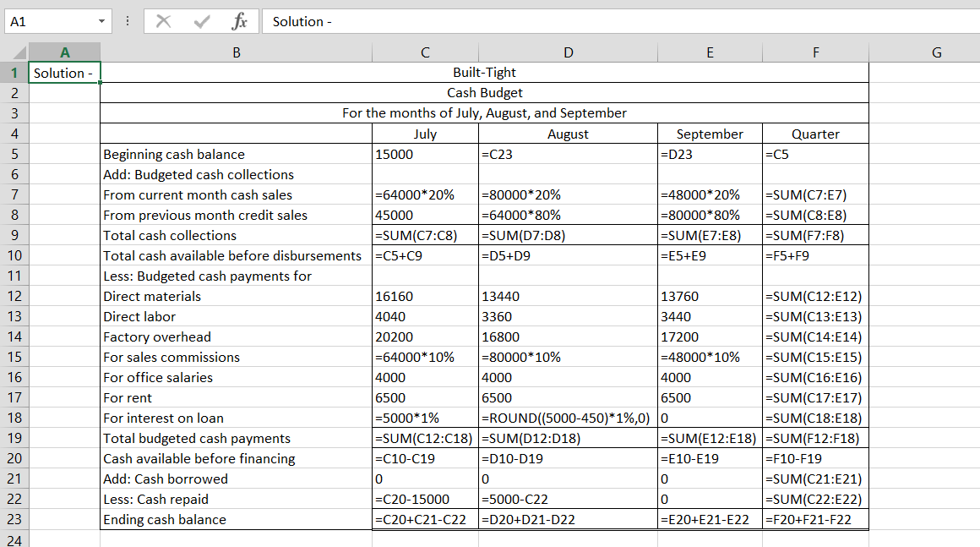Screen dimensions: 980x547
Task: Click the cell containing =64000*20%
Action: coord(425,194)
